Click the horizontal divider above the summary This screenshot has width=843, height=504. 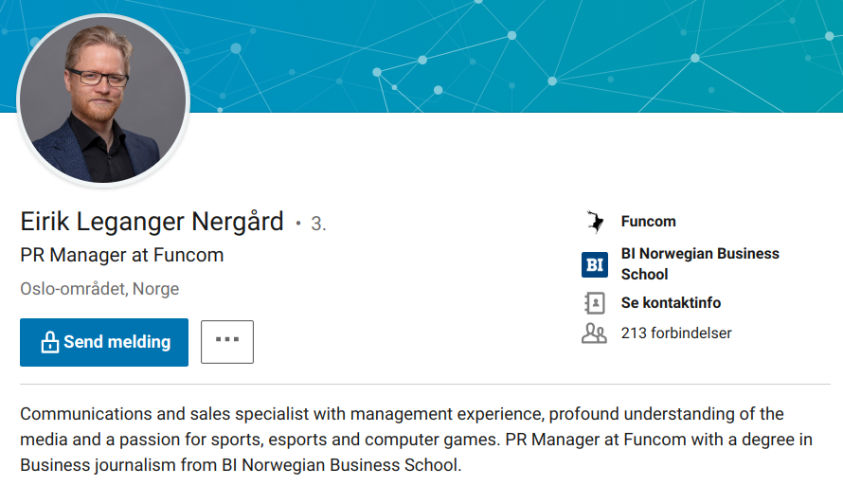(x=425, y=384)
